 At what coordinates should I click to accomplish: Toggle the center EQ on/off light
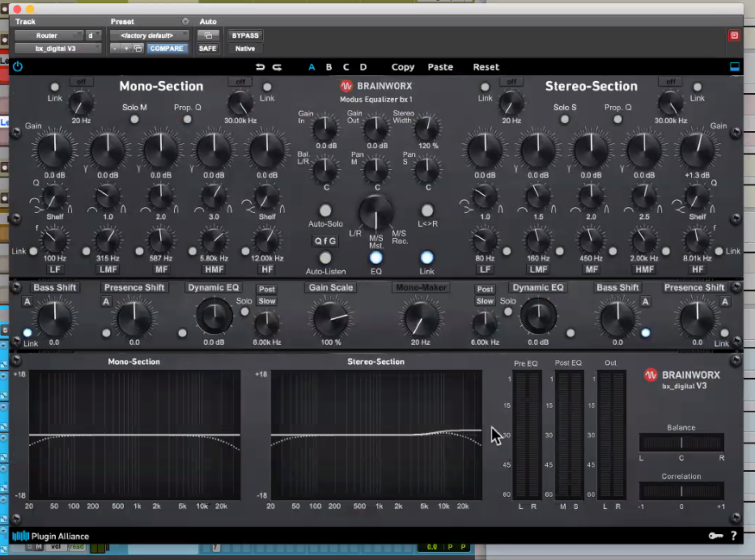376,257
